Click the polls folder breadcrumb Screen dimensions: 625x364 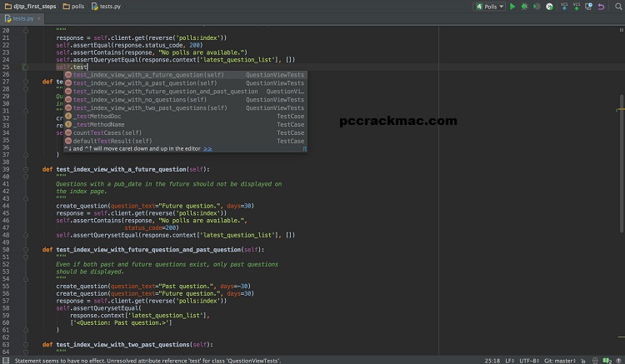click(73, 7)
